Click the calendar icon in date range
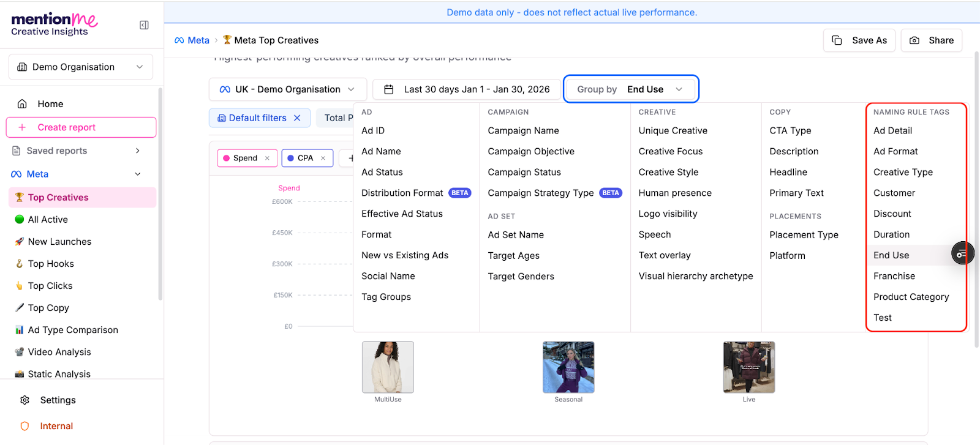This screenshot has width=980, height=445. coord(388,89)
